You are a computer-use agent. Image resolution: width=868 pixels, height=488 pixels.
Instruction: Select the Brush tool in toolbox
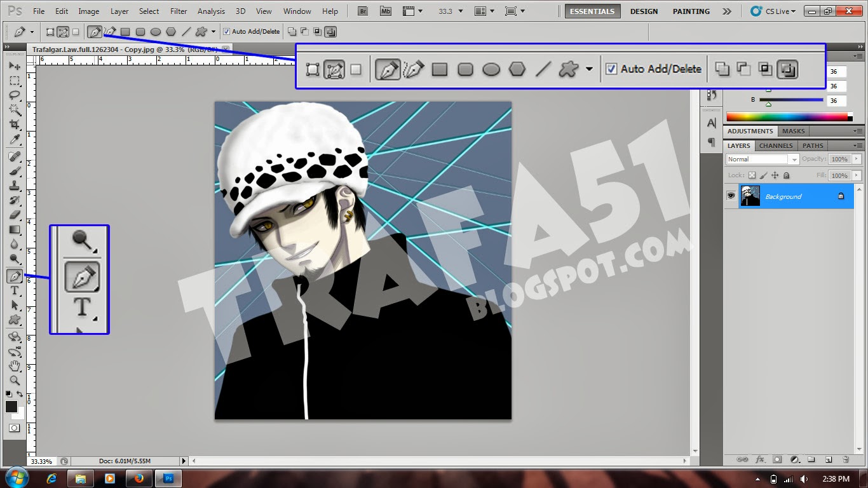[x=14, y=171]
